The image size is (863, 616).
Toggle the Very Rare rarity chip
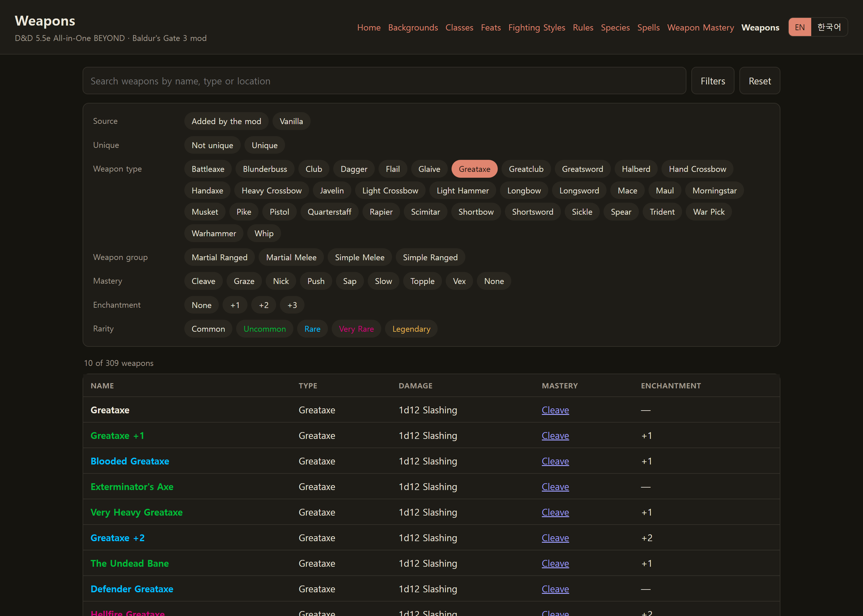[356, 329]
